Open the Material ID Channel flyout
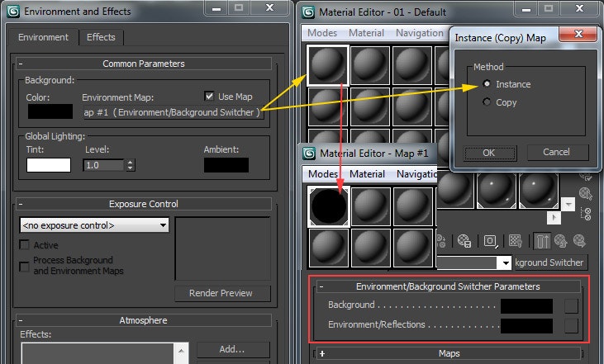The height and width of the screenshot is (364, 604). click(x=491, y=241)
